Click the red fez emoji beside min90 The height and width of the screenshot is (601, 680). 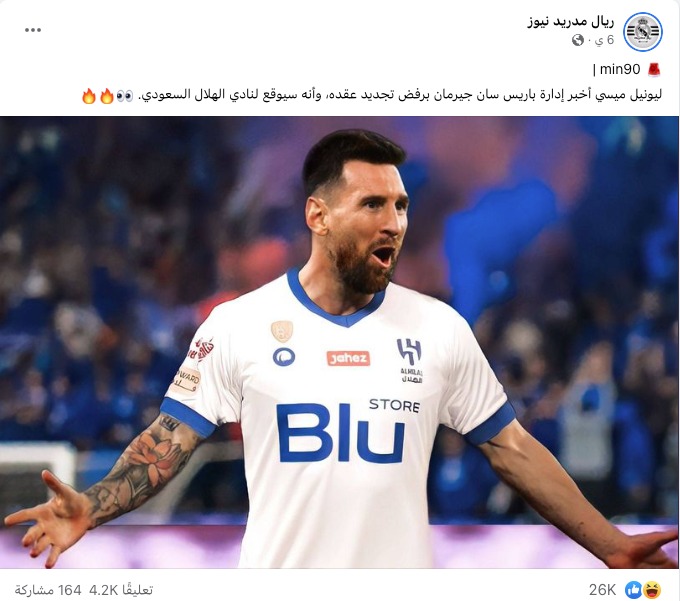654,69
